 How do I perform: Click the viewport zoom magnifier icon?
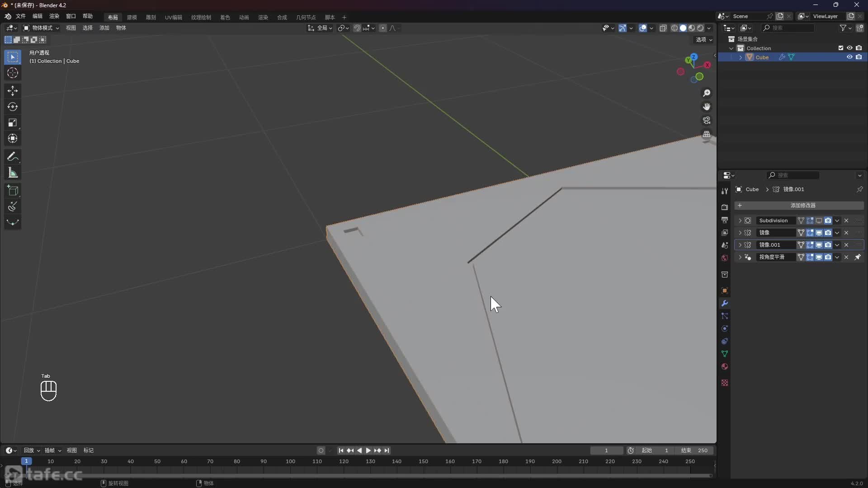point(707,93)
